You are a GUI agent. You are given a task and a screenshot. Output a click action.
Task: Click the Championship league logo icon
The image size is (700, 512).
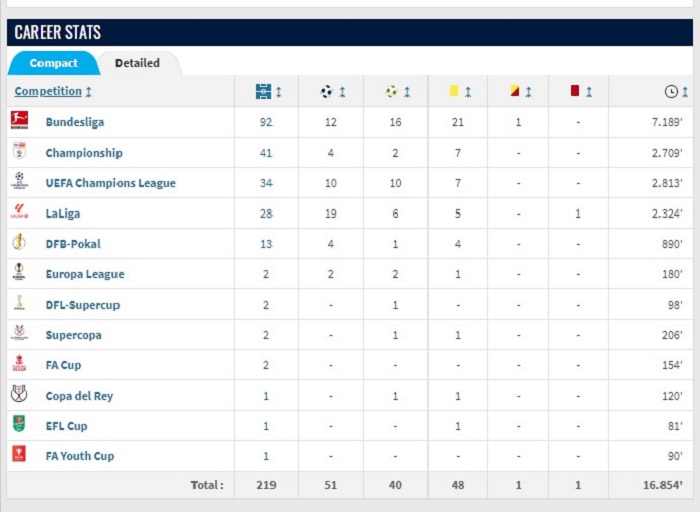pyautogui.click(x=19, y=151)
